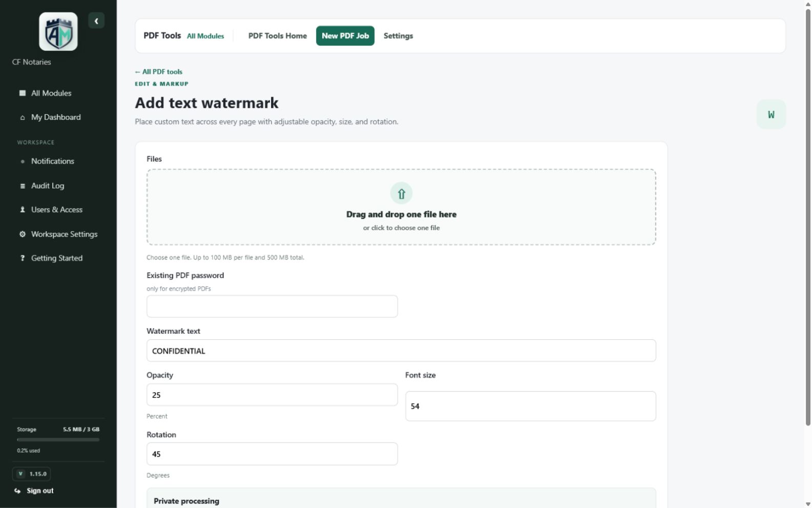
Task: Click the W watermark tool badge
Action: [x=771, y=114]
